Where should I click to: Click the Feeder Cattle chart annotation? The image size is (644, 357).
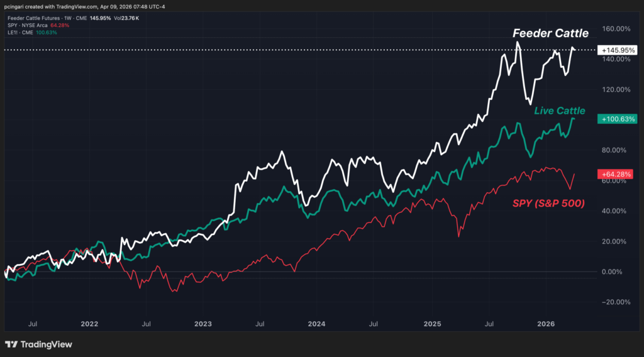(x=550, y=33)
